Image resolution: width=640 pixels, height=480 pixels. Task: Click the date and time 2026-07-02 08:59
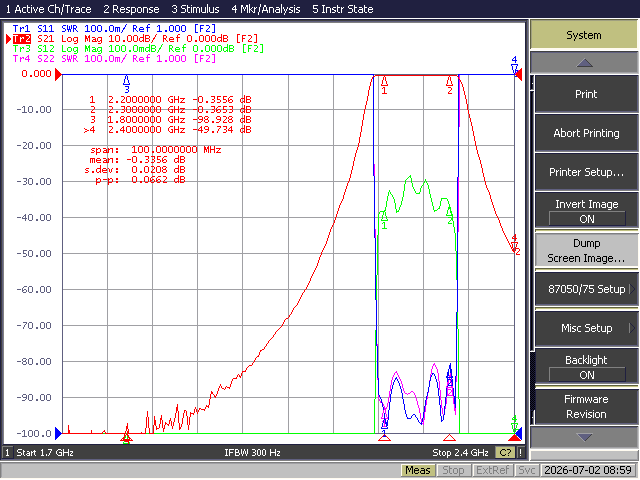588,470
